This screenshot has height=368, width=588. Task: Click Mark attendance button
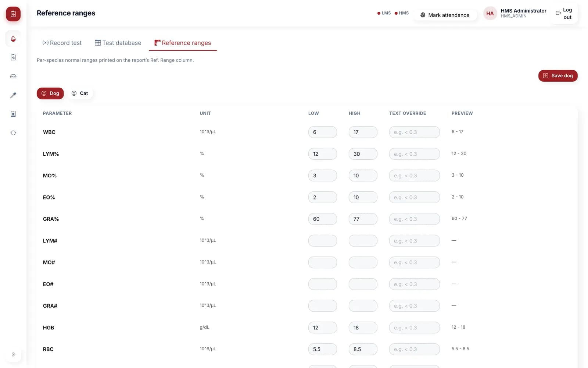(445, 15)
